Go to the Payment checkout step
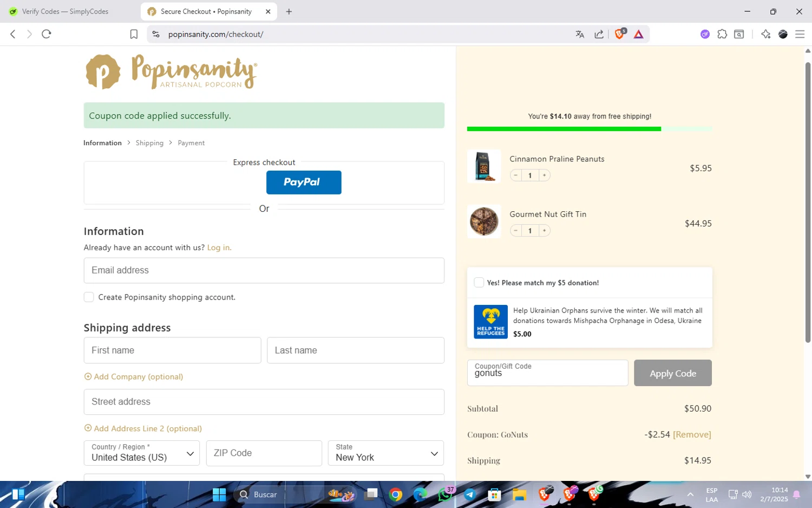 pos(191,143)
